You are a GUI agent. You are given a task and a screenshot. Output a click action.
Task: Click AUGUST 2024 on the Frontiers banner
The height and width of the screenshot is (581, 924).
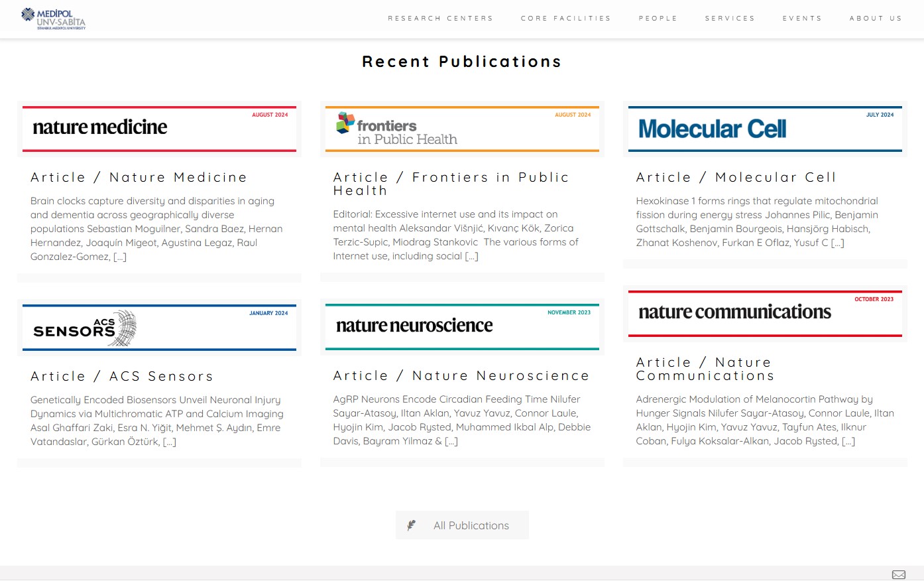[x=573, y=115]
